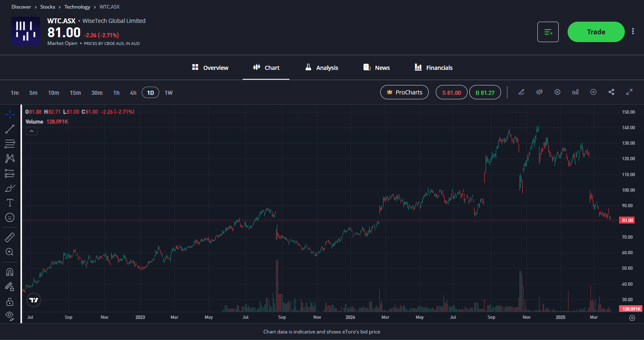Click the 128.091K volume label on axis
This screenshot has height=340, width=644.
[631, 309]
